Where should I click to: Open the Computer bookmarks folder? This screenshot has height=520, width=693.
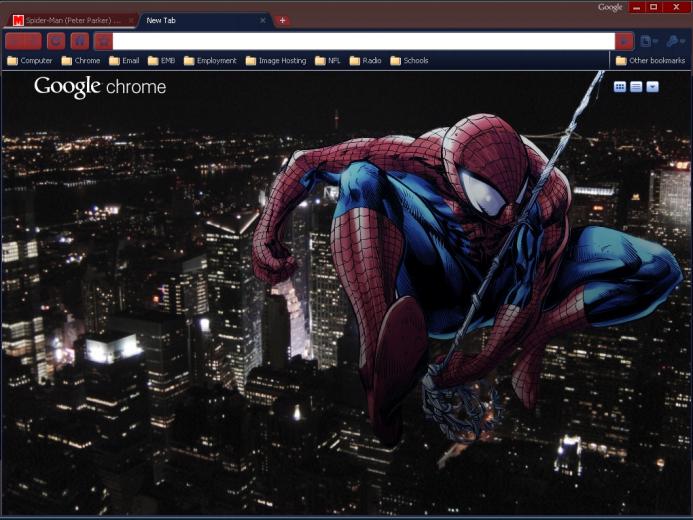click(30, 61)
